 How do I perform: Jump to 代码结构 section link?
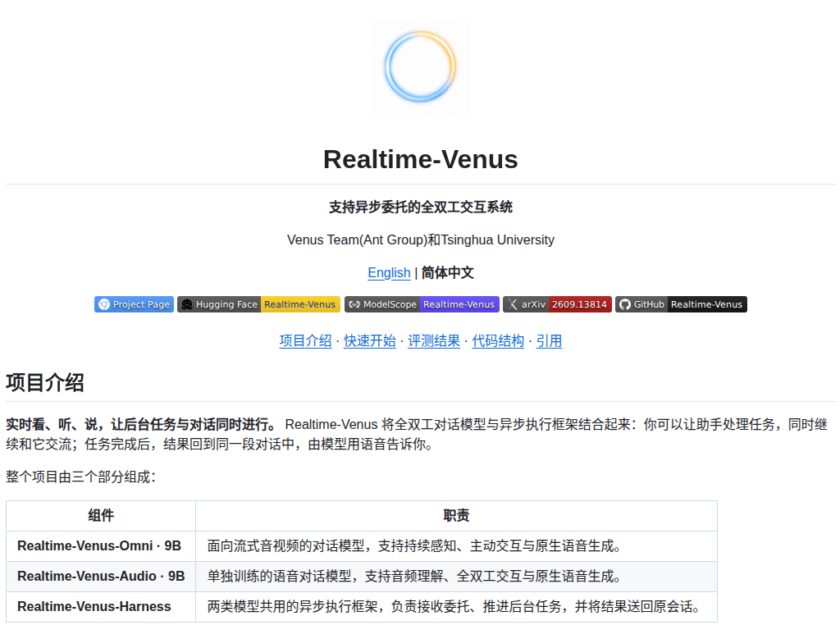[x=498, y=340]
